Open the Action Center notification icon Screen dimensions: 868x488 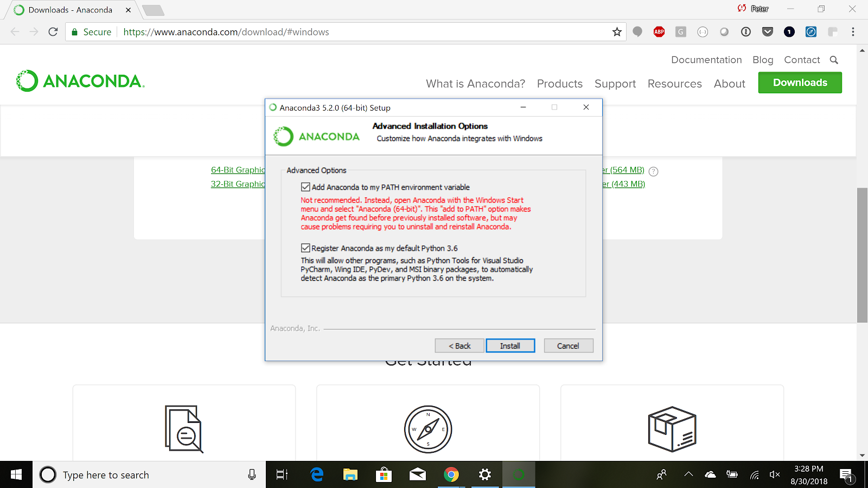click(846, 476)
